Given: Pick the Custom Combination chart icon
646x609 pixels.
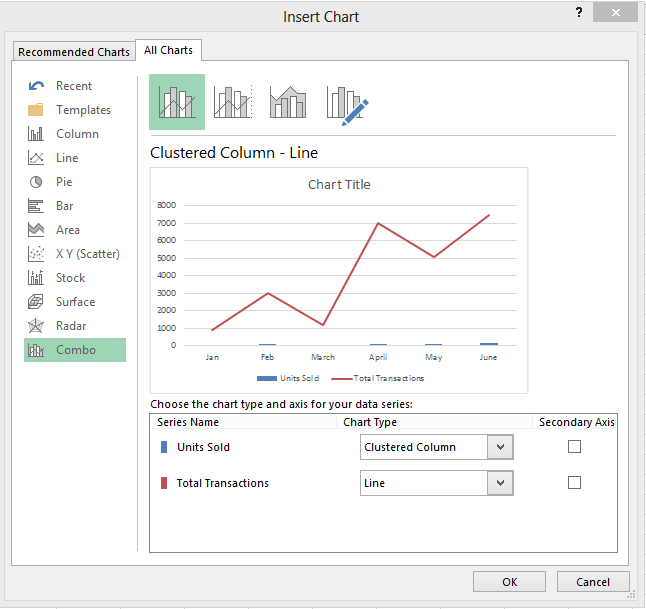Looking at the screenshot, I should click(347, 102).
